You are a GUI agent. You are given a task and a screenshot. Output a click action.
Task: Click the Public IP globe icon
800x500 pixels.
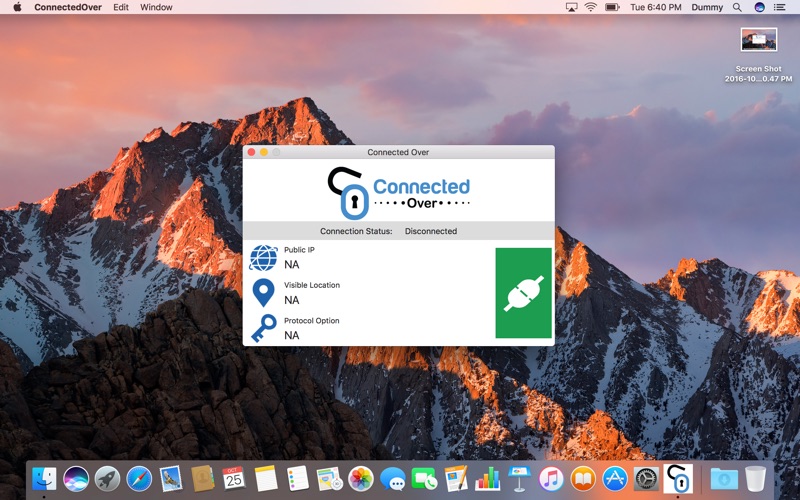coord(263,258)
